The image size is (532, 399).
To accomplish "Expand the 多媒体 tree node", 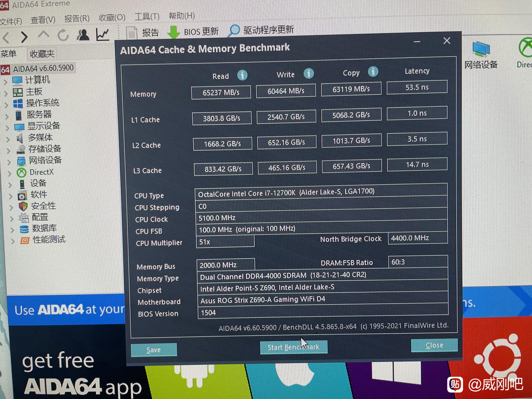I will coord(8,139).
